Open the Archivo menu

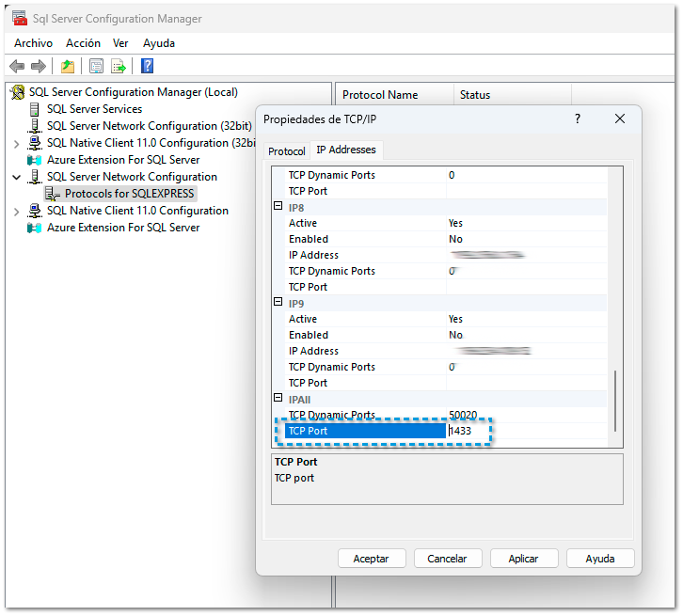coord(33,43)
